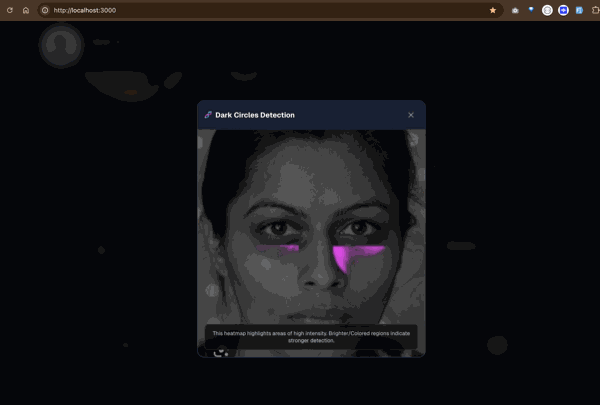Screen dimensions: 600x405
Task: Click the bookmark star in address bar
Action: point(493,10)
